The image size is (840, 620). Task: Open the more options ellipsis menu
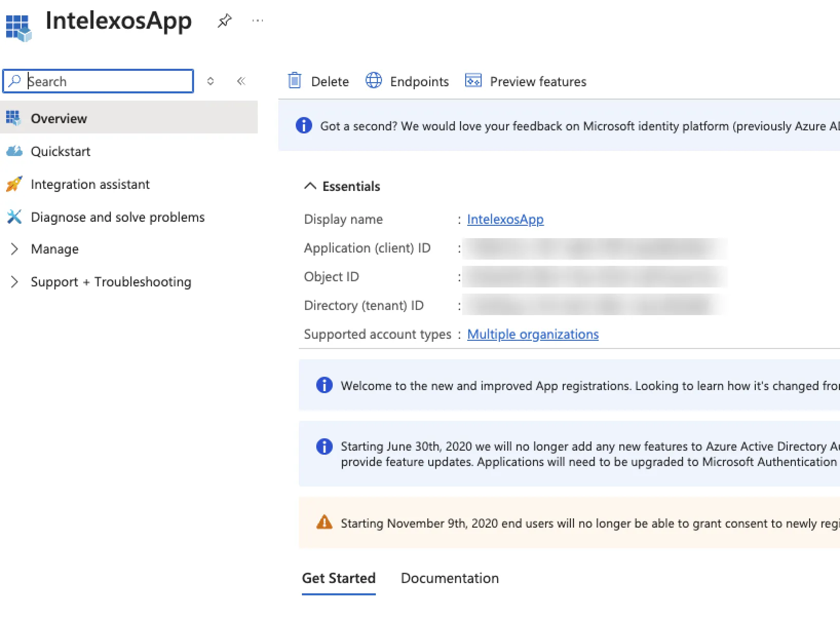258,21
